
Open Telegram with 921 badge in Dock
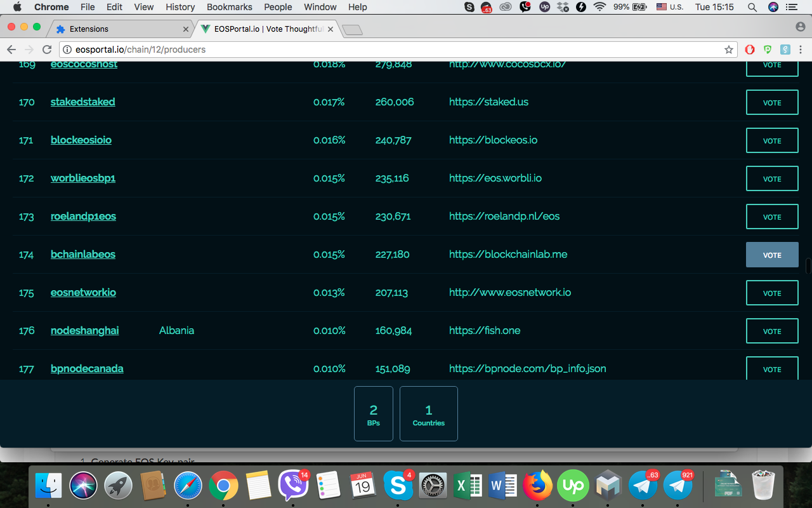pyautogui.click(x=678, y=486)
